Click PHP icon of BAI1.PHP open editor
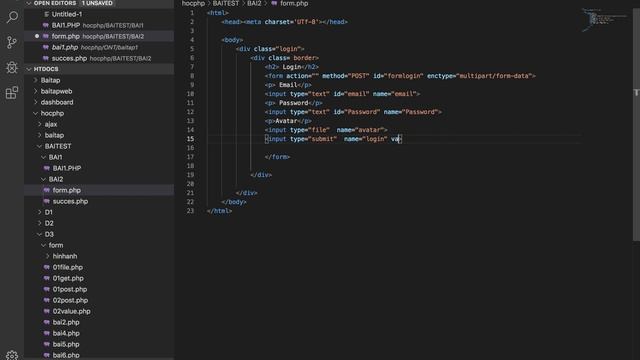This screenshot has height=360, width=640. (x=46, y=25)
